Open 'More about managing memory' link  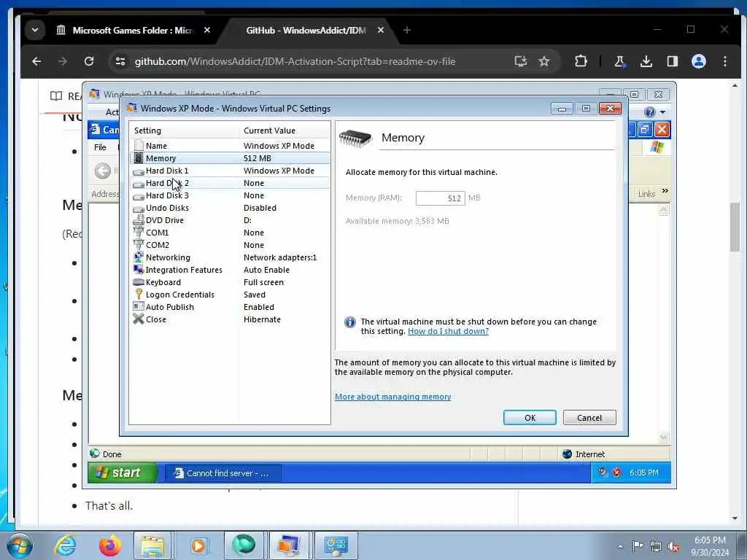(393, 397)
